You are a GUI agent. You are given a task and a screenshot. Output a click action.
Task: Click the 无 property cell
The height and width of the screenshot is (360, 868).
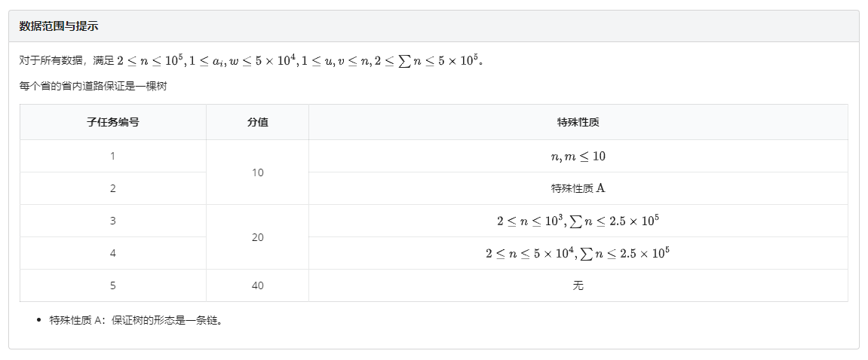tap(578, 285)
